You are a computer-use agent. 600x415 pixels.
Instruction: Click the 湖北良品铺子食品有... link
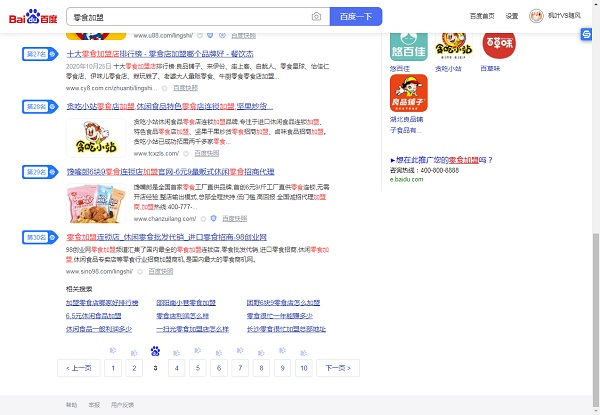(x=406, y=125)
